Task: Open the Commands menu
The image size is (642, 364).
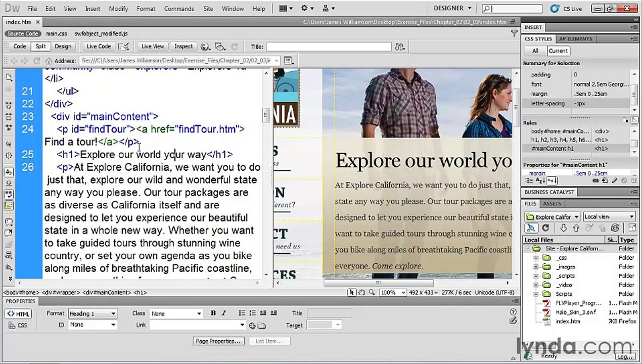Action: [x=179, y=9]
